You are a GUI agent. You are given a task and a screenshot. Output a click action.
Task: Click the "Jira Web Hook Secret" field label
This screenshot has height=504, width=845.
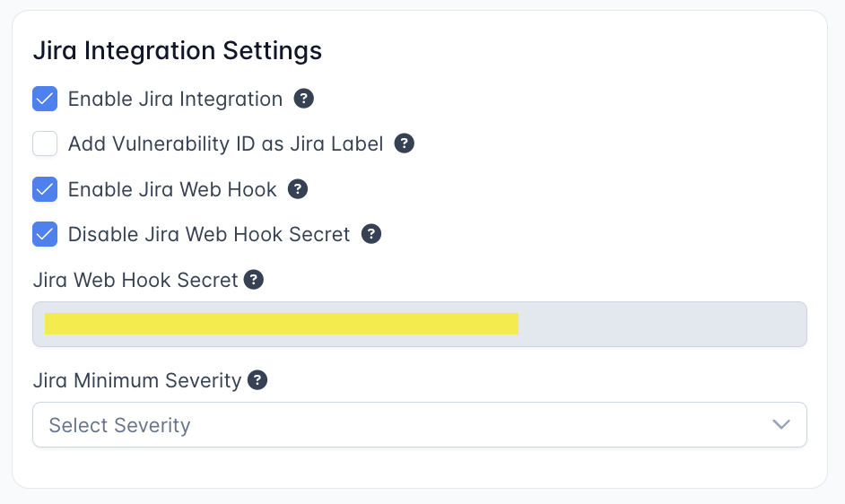pyautogui.click(x=135, y=280)
